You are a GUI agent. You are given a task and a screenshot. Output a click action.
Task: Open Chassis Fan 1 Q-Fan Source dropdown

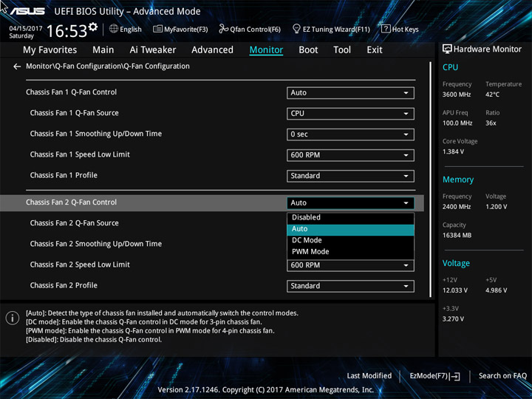350,114
